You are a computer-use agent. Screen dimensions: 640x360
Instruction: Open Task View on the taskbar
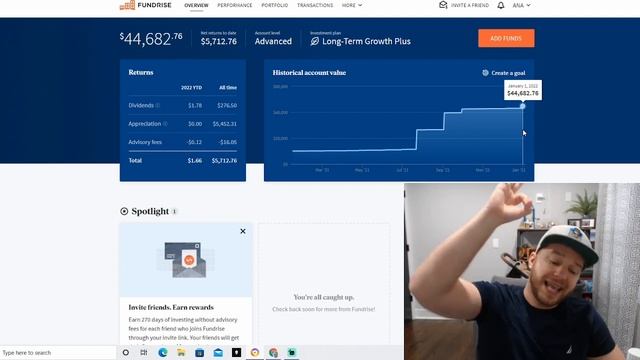144,352
